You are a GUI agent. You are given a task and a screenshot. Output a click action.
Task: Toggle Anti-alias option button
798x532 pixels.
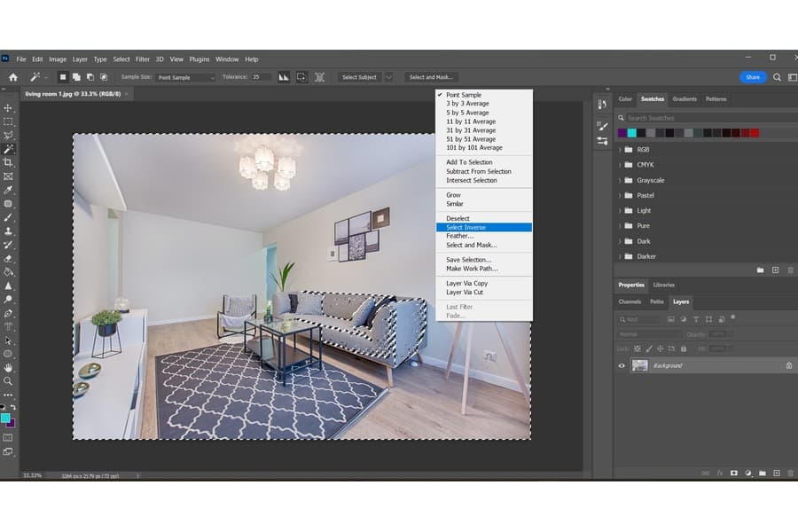click(284, 77)
